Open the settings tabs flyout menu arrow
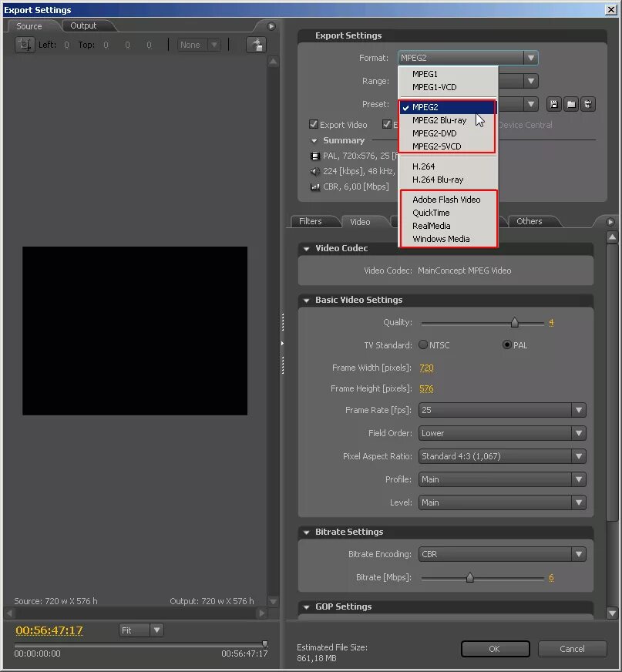The image size is (622, 672). coord(610,222)
